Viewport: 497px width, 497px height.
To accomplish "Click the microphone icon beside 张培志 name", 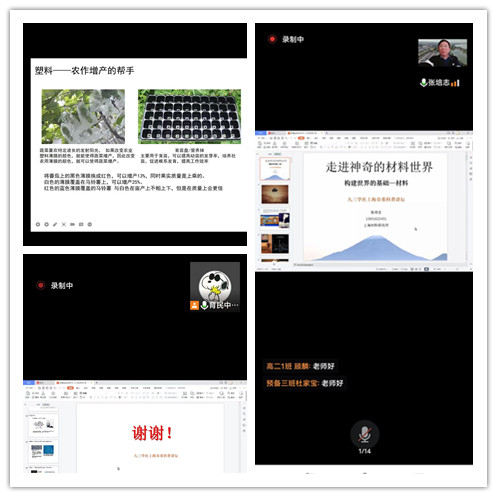I will coord(423,82).
